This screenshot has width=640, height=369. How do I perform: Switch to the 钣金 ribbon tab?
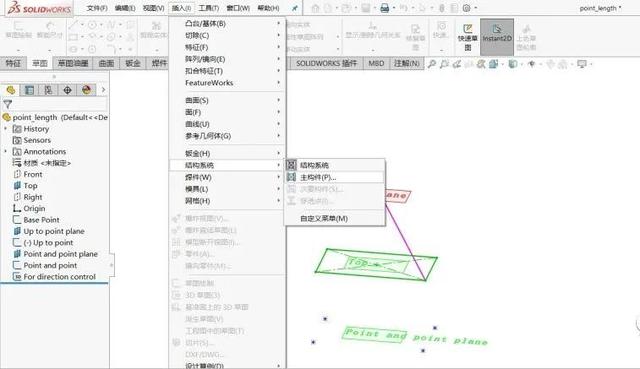[x=133, y=63]
